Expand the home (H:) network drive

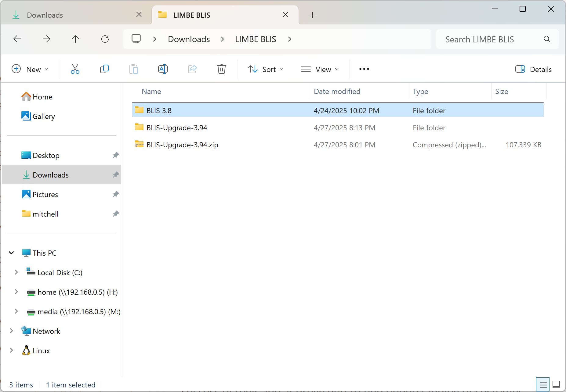16,292
